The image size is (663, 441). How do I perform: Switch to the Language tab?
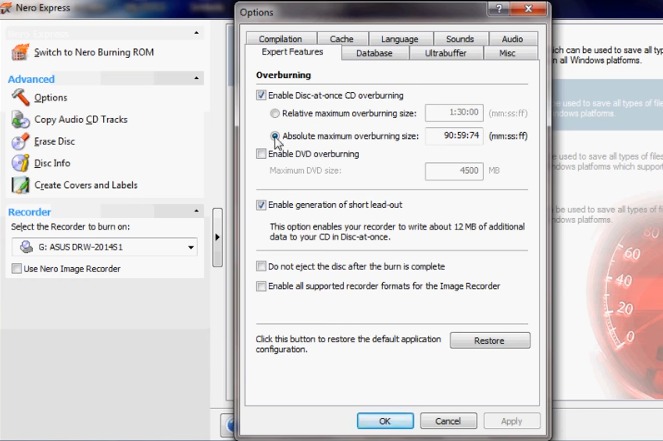(x=400, y=39)
